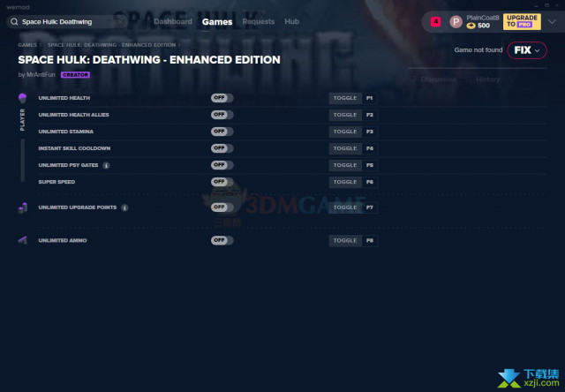565x392 pixels.
Task: Click the PlainCoat8 username
Action: pyautogui.click(x=483, y=18)
